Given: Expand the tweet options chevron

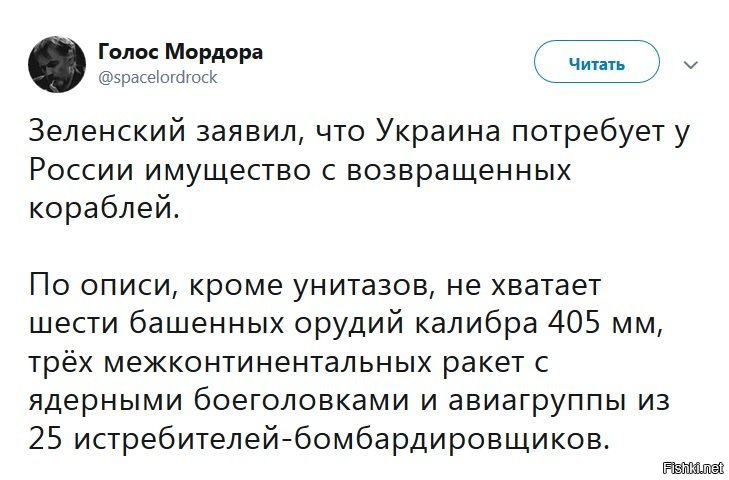Looking at the screenshot, I should (691, 65).
